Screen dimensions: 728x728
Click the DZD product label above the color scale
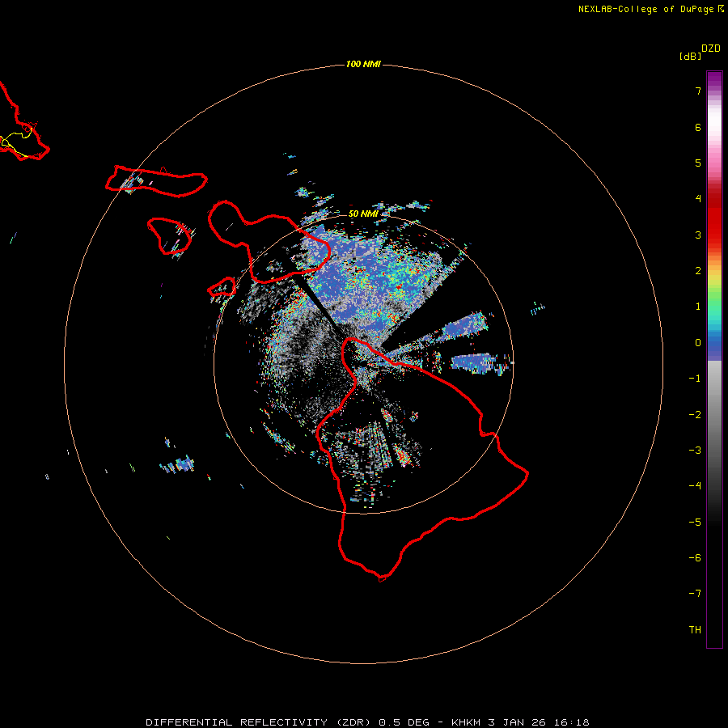[x=711, y=49]
